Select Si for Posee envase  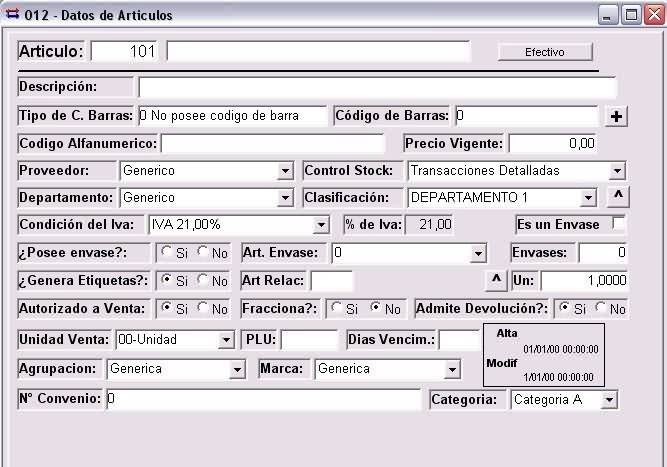[167, 253]
